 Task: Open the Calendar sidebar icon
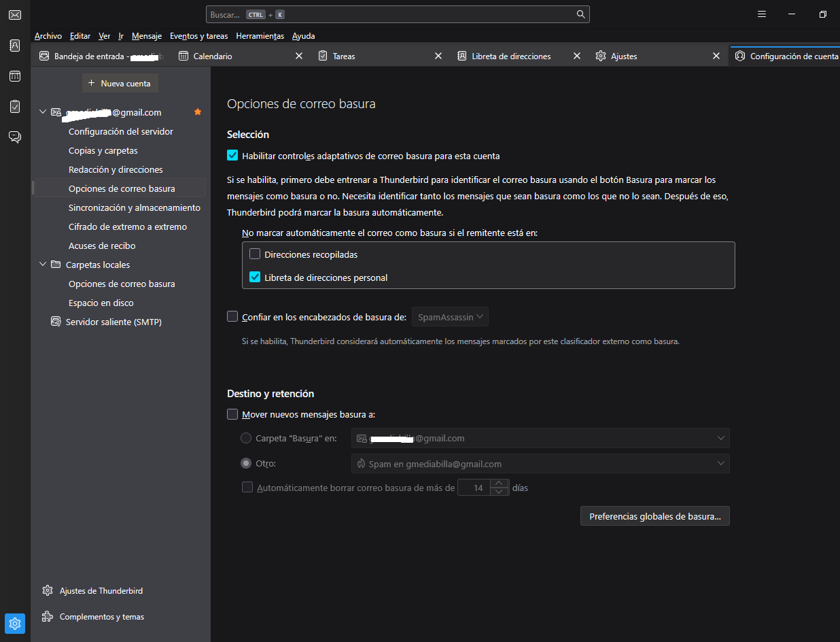pyautogui.click(x=15, y=76)
